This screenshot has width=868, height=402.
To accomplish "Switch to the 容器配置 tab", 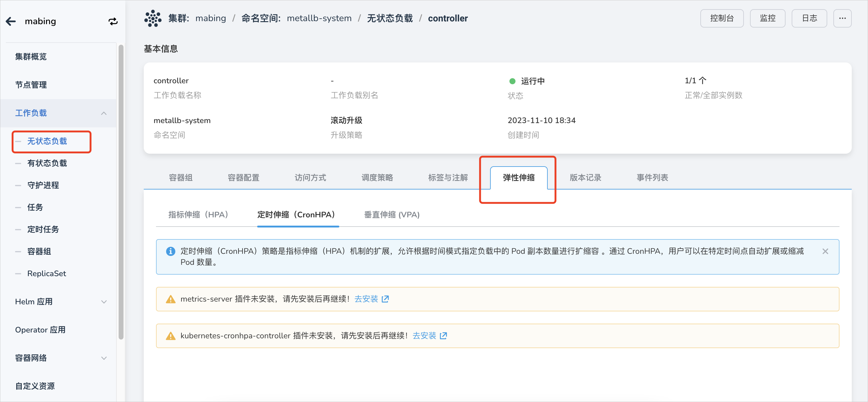I will click(x=243, y=178).
